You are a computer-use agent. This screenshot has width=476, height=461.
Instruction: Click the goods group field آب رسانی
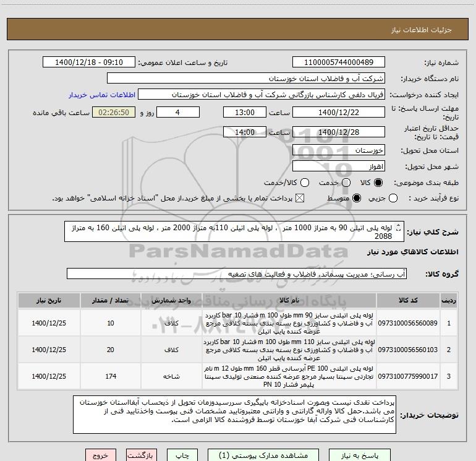coord(237,274)
